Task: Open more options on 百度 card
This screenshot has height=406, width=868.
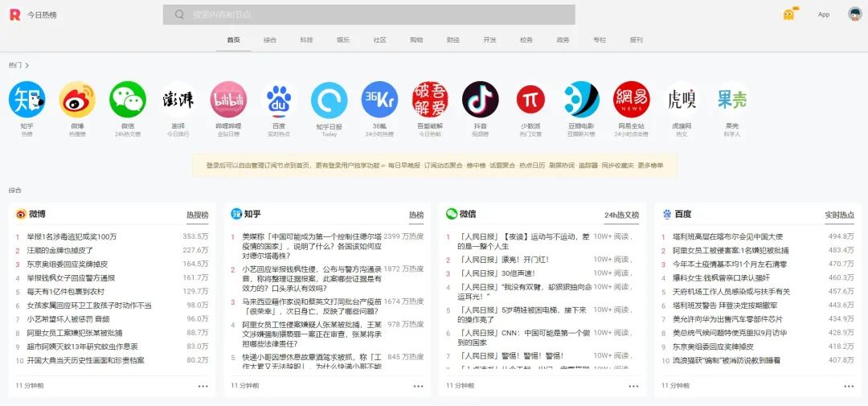Action: click(x=850, y=386)
